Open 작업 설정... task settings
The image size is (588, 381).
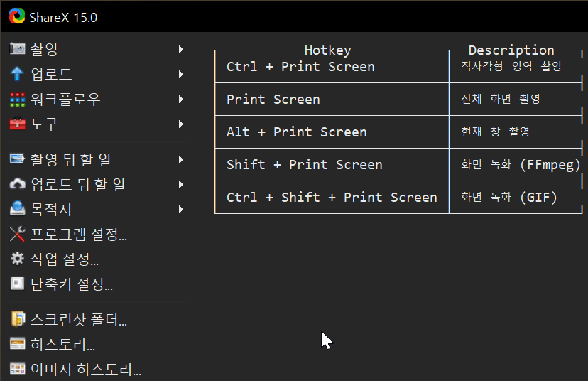point(97,259)
